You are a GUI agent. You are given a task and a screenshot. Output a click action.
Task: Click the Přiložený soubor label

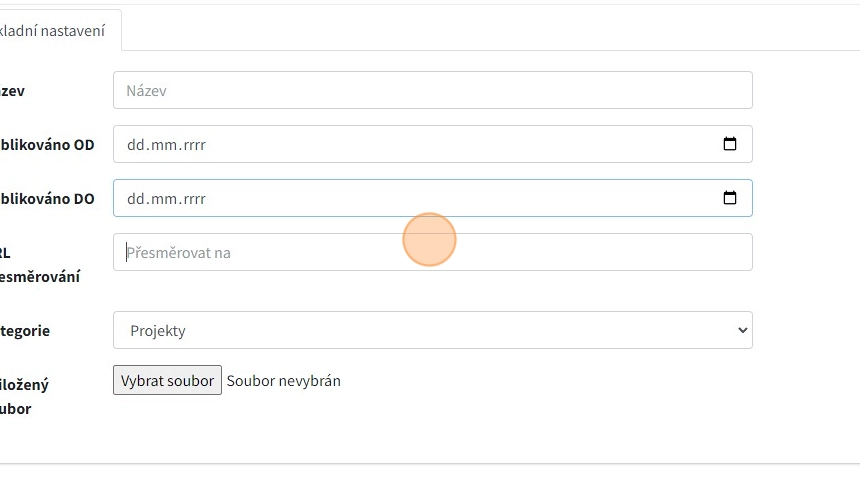click(x=24, y=396)
